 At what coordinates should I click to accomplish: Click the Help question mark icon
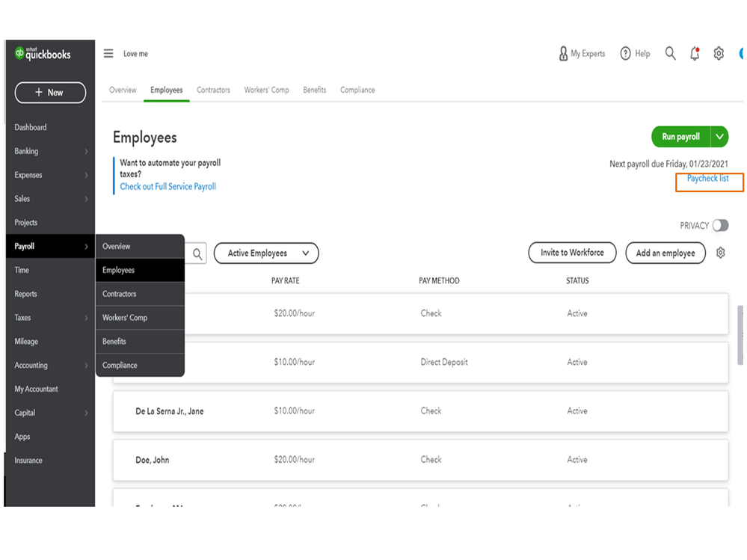point(625,54)
